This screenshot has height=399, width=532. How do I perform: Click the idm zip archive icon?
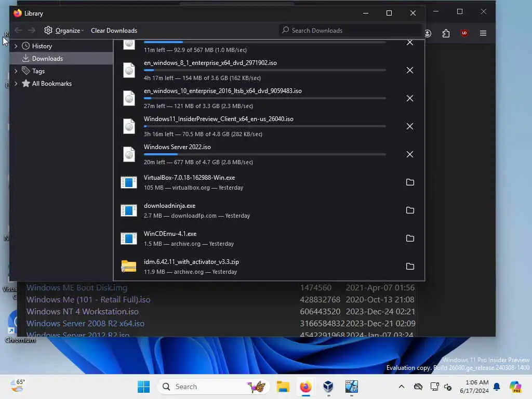pyautogui.click(x=129, y=267)
